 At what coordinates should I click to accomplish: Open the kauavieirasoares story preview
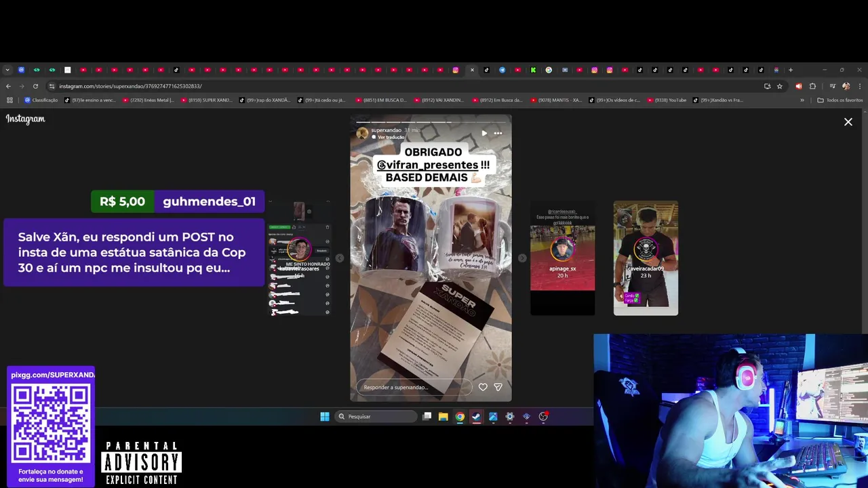299,258
